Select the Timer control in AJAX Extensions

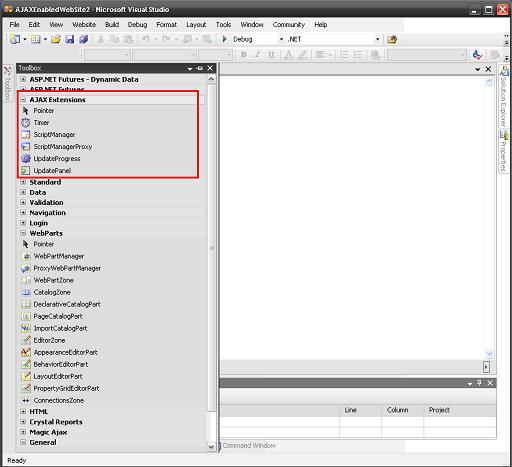pyautogui.click(x=41, y=123)
